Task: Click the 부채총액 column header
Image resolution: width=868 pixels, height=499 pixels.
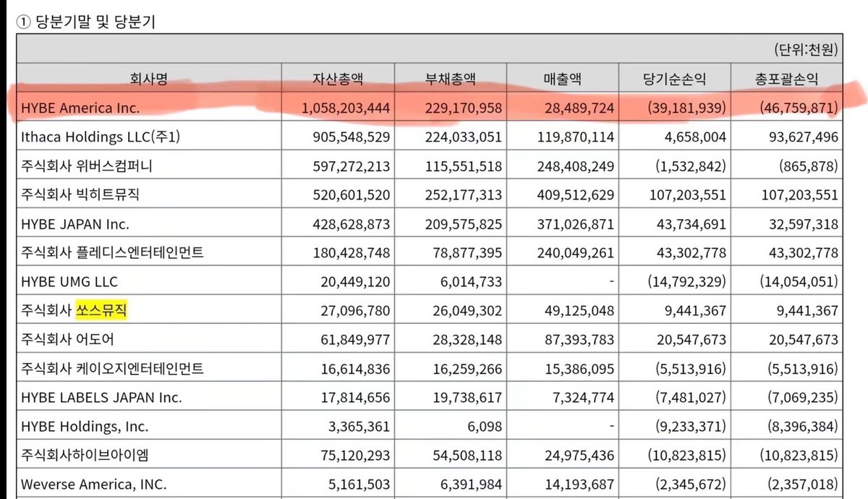Action: [x=451, y=79]
